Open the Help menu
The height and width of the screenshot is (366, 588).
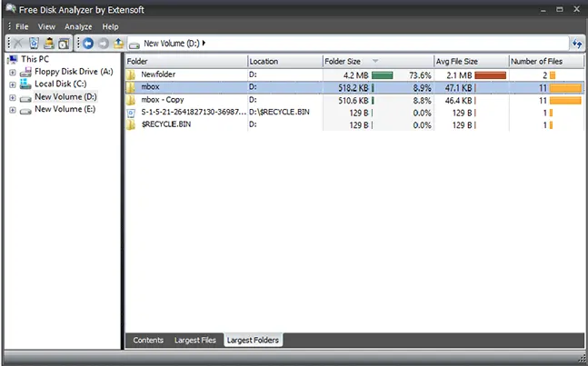point(110,26)
